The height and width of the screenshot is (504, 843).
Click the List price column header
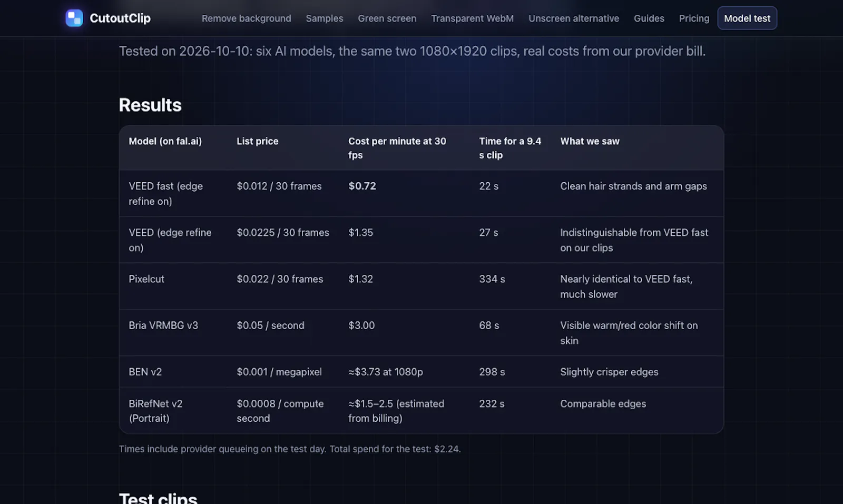[258, 141]
